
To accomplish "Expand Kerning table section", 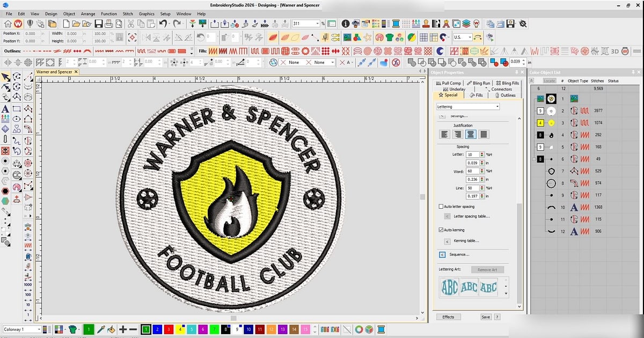I will 448,241.
